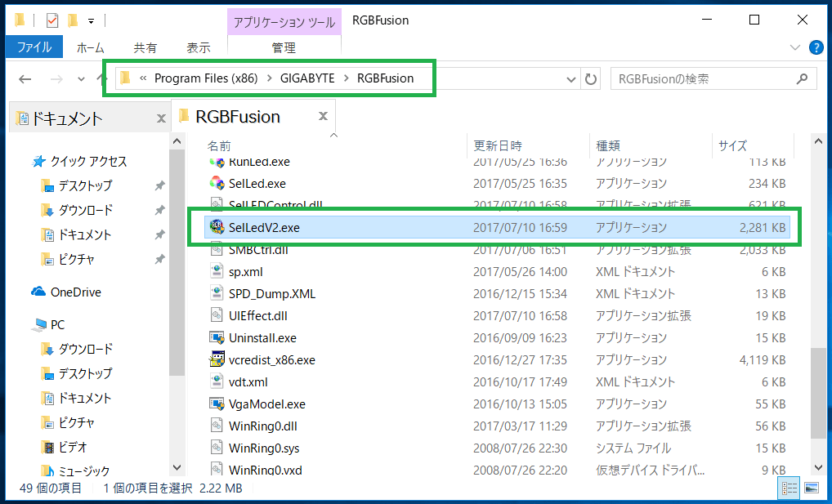Click file list scrollbar down arrow
The width and height of the screenshot is (832, 504).
(x=818, y=467)
